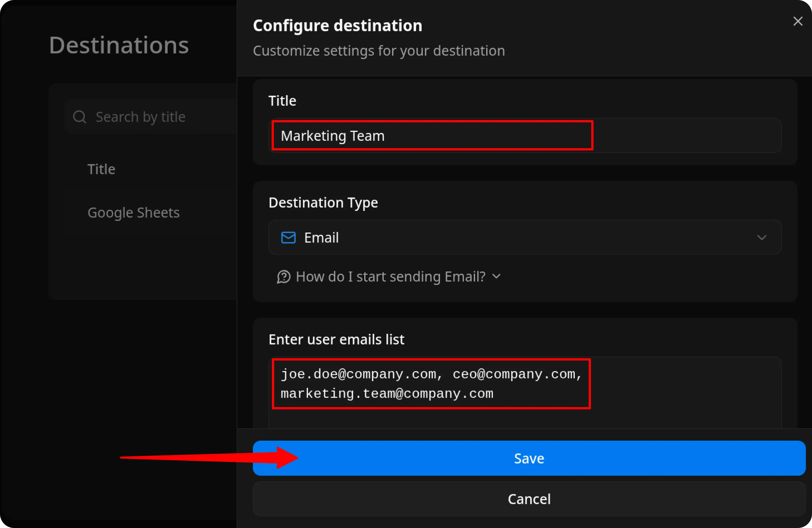Click the Enter user emails list label
The height and width of the screenshot is (528, 812).
(336, 339)
